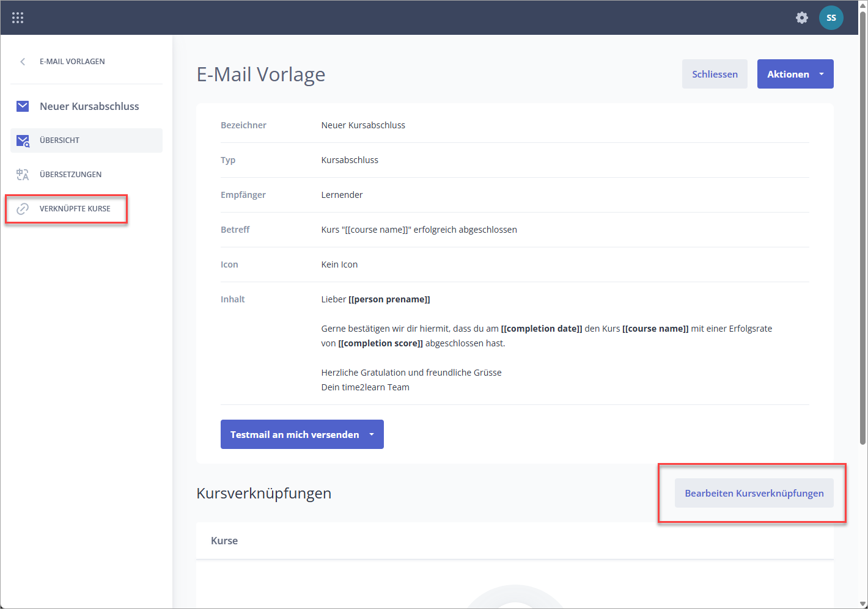The width and height of the screenshot is (868, 609).
Task: Click the Dein time2learn Team line
Action: 365,387
